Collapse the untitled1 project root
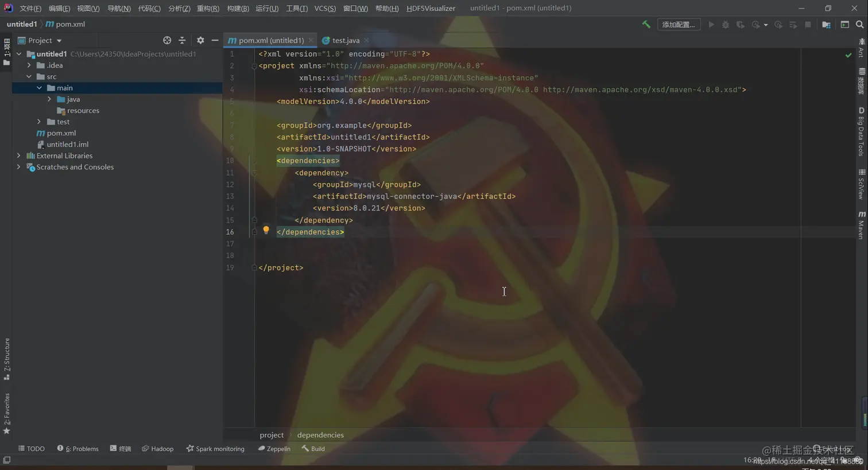This screenshot has height=470, width=868. (x=19, y=54)
